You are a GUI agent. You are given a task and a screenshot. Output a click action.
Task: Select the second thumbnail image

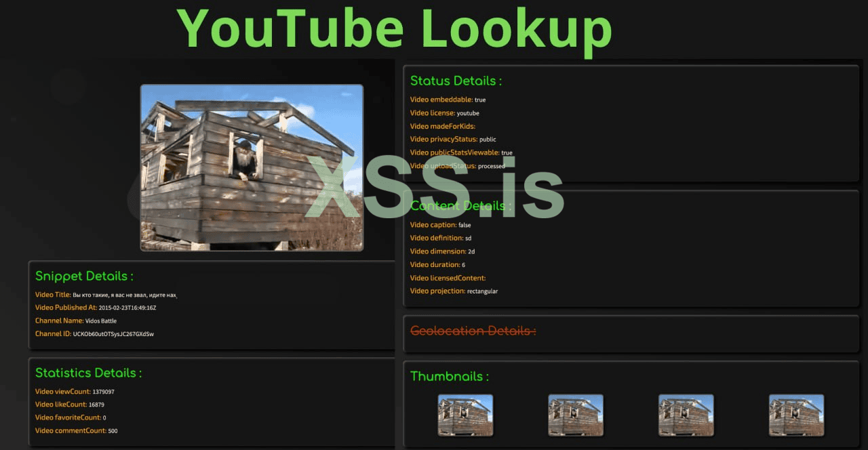(576, 415)
